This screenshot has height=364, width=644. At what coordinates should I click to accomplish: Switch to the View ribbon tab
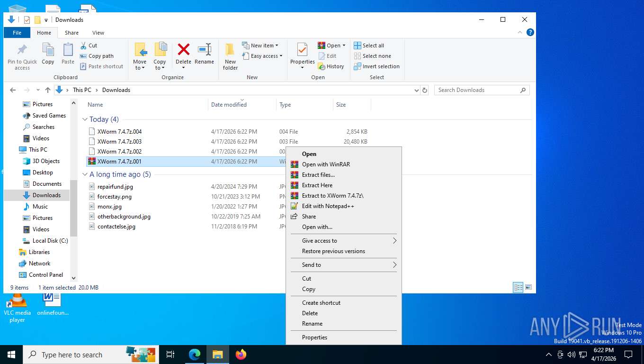(98, 33)
